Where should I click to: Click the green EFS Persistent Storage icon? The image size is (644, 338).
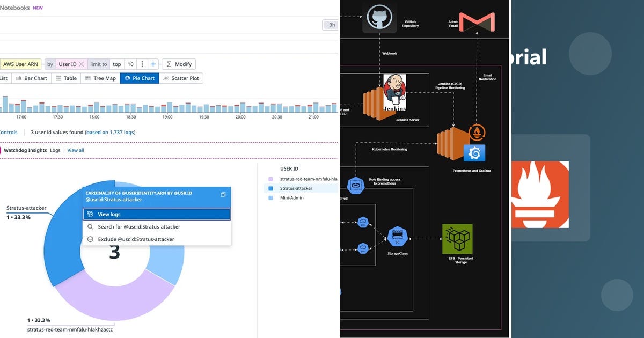click(x=457, y=239)
